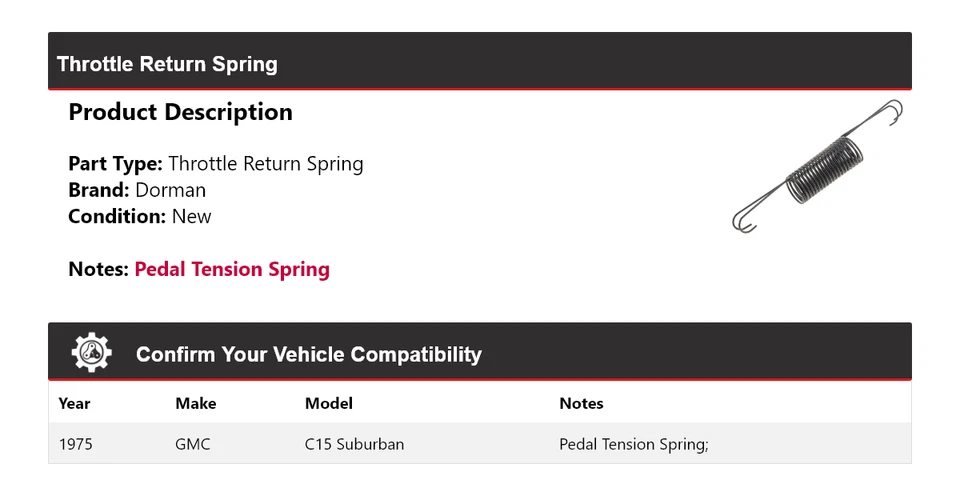This screenshot has height=496, width=960.
Task: Select the red Pedal Tension Spring note
Action: tap(232, 269)
